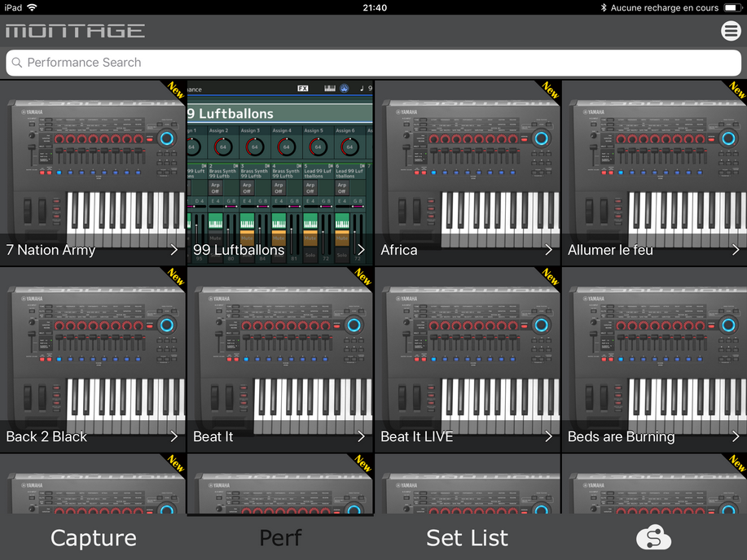Tap the New badge on Africa tile

pyautogui.click(x=550, y=90)
